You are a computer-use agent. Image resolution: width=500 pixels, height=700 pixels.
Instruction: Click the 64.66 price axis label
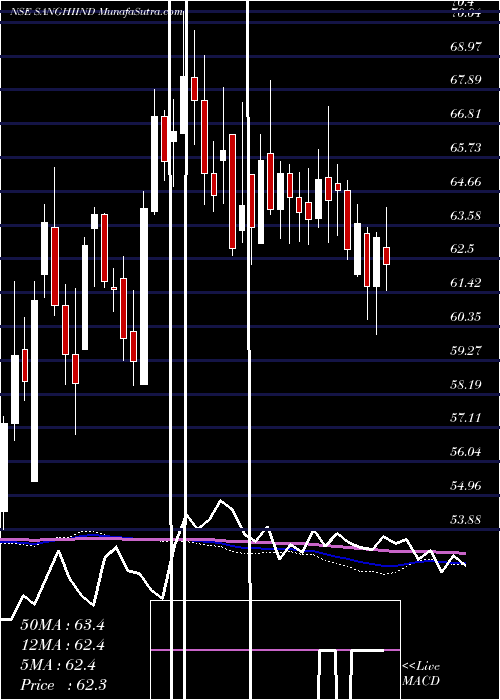click(466, 182)
